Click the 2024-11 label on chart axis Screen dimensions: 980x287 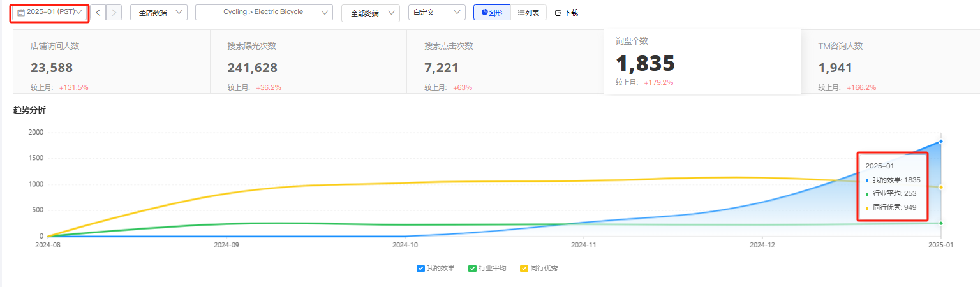pos(583,244)
